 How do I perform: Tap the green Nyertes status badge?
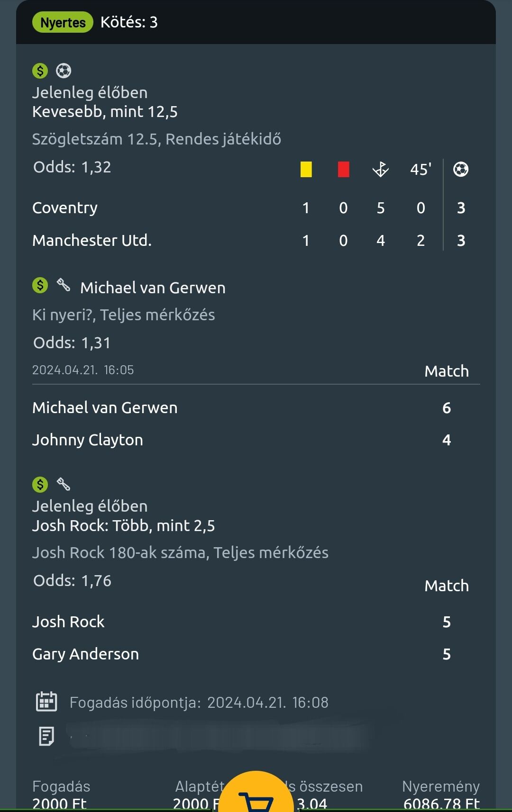coord(63,22)
